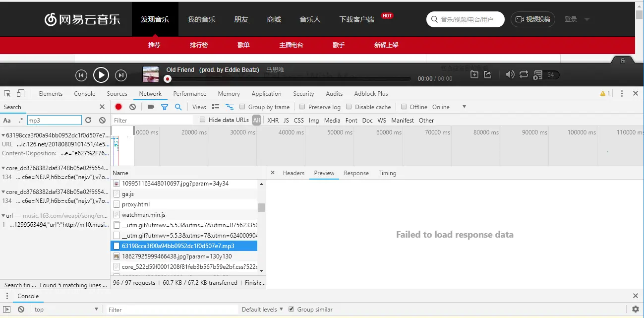Select ga.js in the request list
The width and height of the screenshot is (644, 318).
[184, 194]
